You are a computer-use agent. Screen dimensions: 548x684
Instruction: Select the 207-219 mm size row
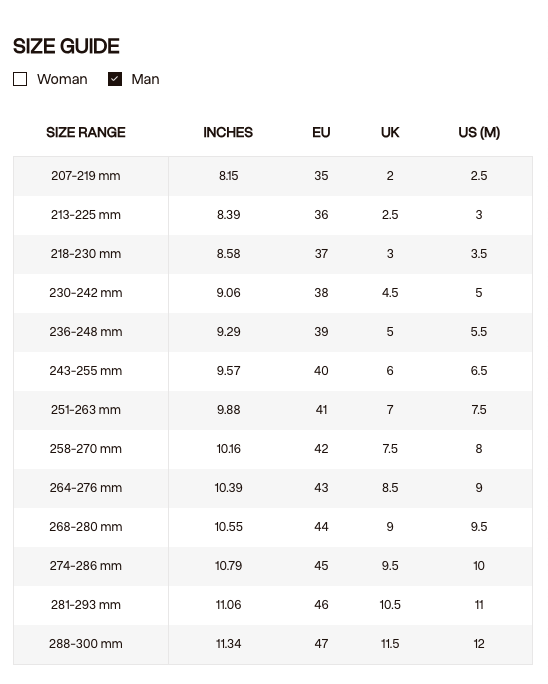(x=273, y=176)
